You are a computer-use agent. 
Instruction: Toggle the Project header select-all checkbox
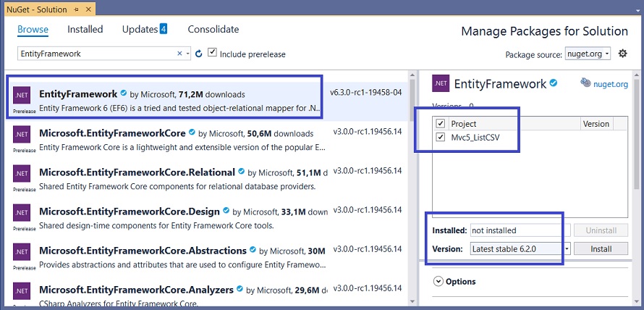click(441, 123)
